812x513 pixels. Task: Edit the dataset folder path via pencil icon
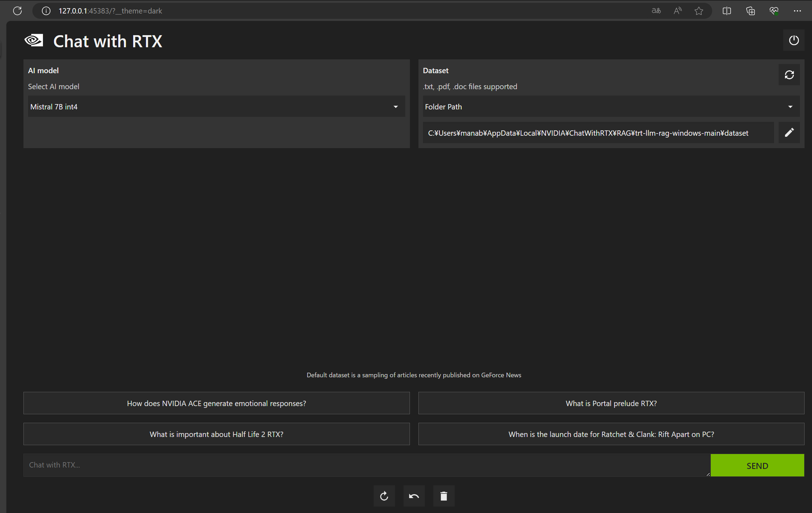(x=789, y=133)
